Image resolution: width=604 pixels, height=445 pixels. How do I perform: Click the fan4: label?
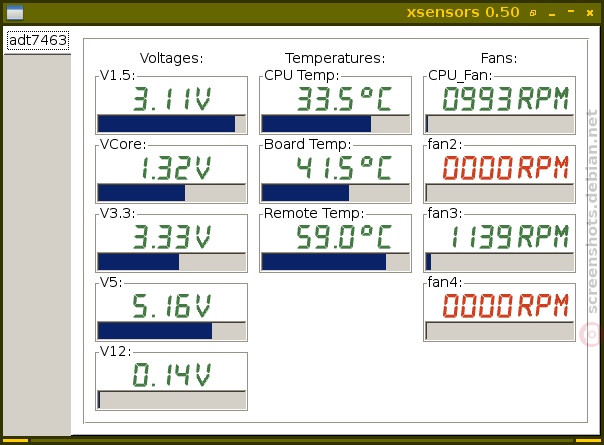pos(445,282)
